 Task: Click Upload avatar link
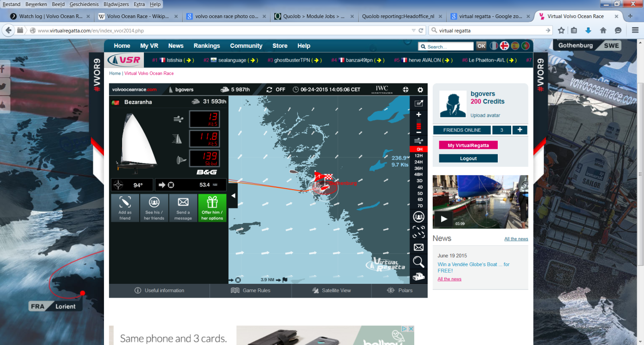tap(485, 115)
